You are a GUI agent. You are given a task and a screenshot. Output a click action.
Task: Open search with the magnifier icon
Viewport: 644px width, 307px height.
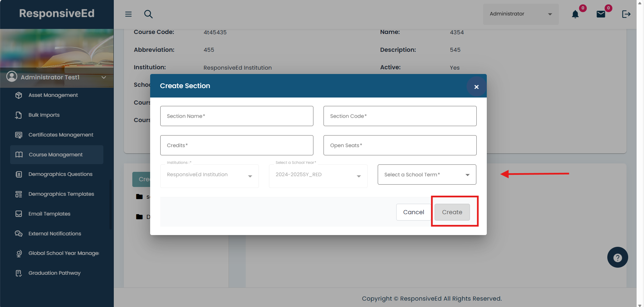coord(148,14)
